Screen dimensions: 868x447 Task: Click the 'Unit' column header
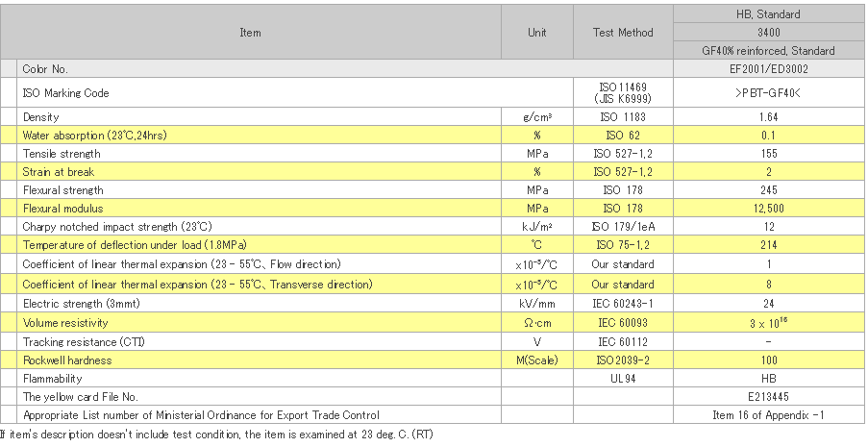(536, 33)
